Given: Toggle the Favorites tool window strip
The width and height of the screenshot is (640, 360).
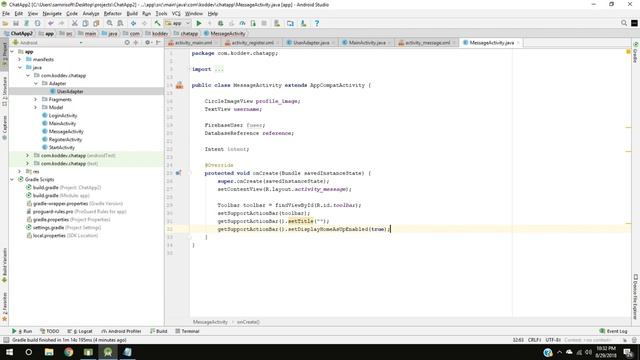Looking at the screenshot, I should (x=4, y=307).
